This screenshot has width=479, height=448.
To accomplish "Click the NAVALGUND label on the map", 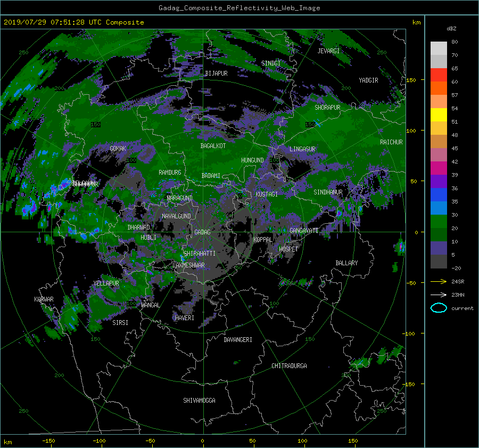I will (x=176, y=216).
